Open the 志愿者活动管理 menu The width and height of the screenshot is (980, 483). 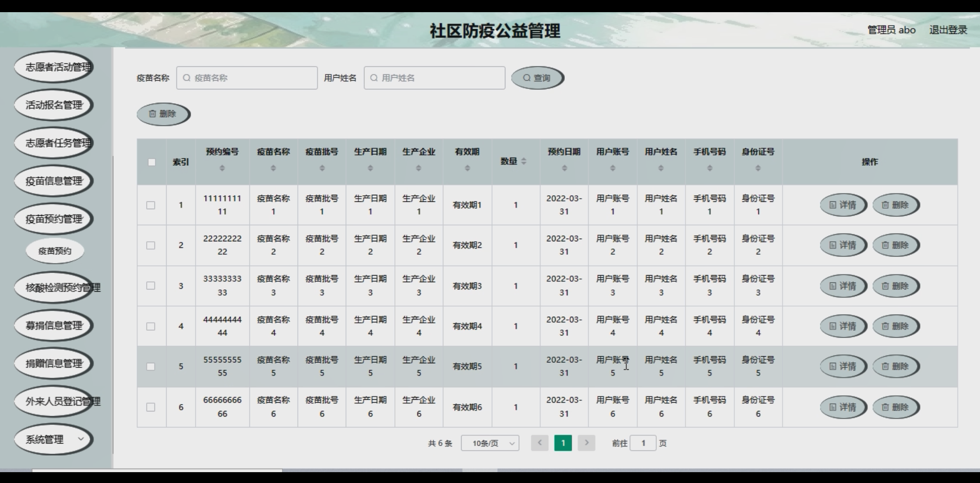point(53,67)
